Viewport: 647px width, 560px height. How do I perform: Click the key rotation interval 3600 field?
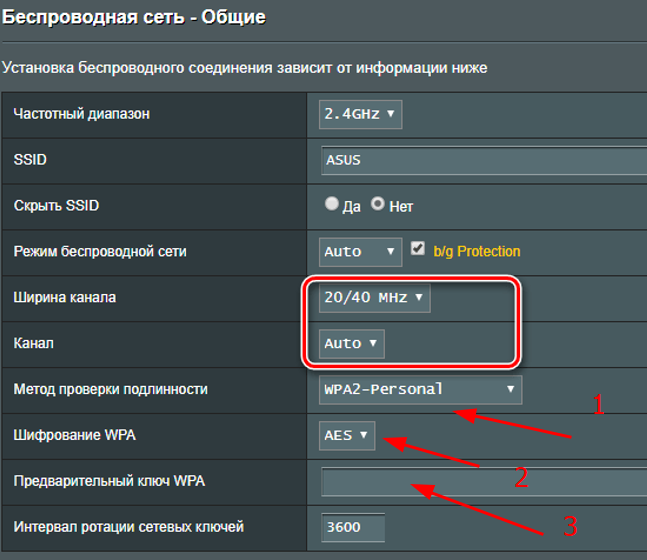(x=353, y=527)
